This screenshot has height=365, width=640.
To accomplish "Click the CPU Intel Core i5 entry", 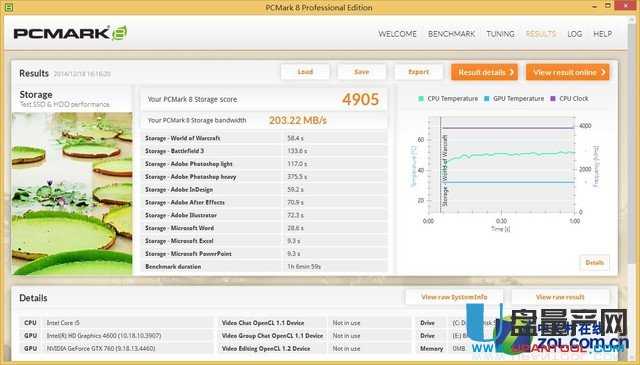I will [x=117, y=323].
